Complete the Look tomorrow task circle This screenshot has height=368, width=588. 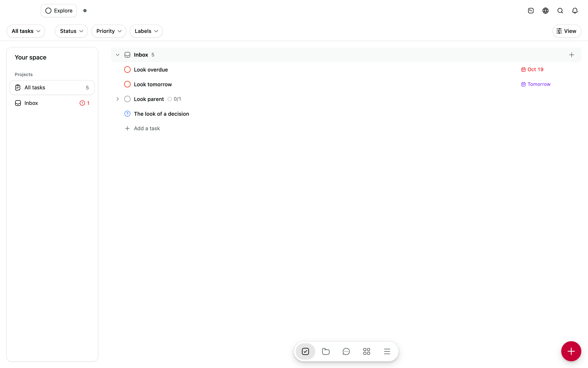coord(127,84)
